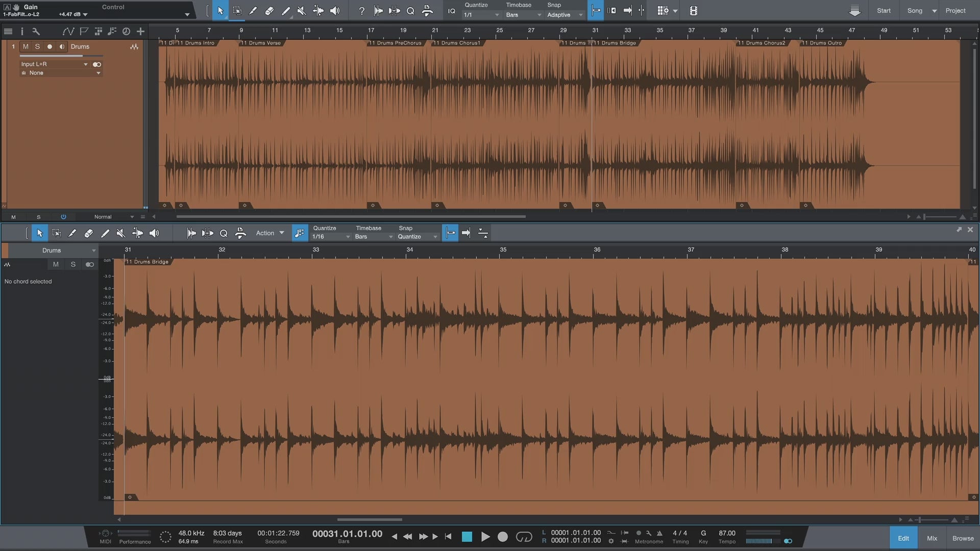
Task: Click the 87.00 Tempo field
Action: pos(727,533)
